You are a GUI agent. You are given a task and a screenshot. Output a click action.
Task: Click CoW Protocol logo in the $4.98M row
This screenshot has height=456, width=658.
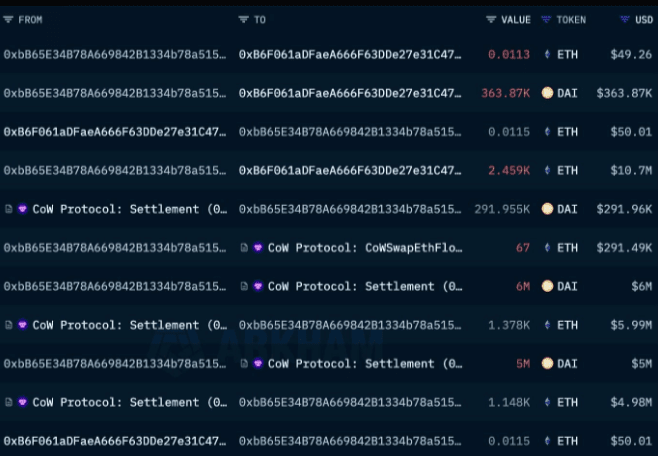pos(23,402)
